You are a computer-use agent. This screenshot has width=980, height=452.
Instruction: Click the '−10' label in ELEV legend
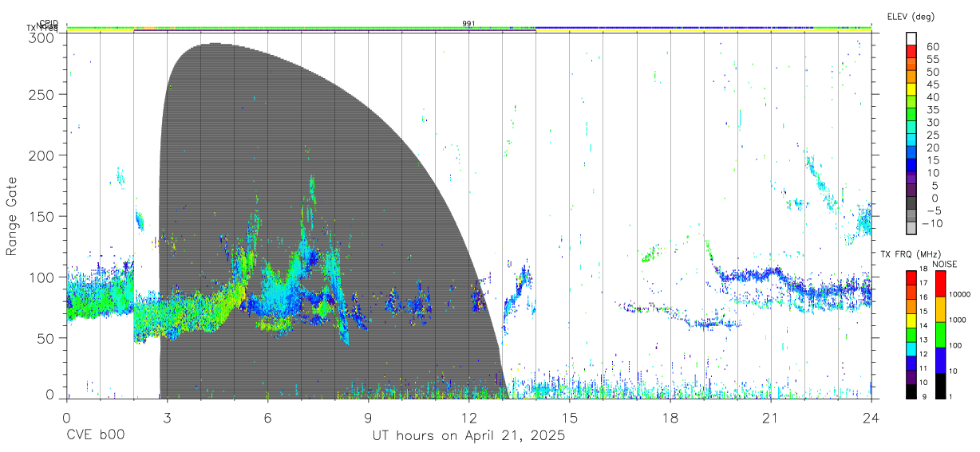pos(933,223)
